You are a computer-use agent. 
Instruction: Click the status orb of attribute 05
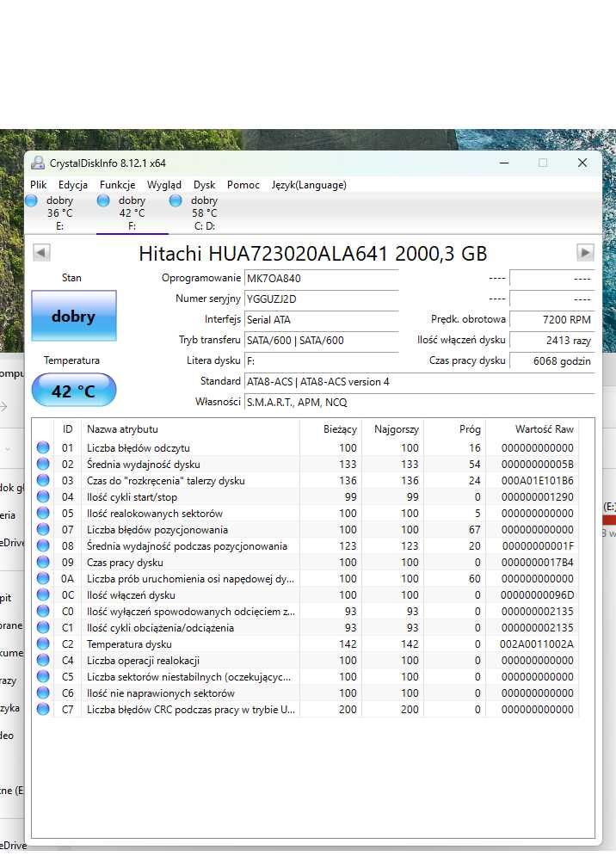(x=43, y=513)
